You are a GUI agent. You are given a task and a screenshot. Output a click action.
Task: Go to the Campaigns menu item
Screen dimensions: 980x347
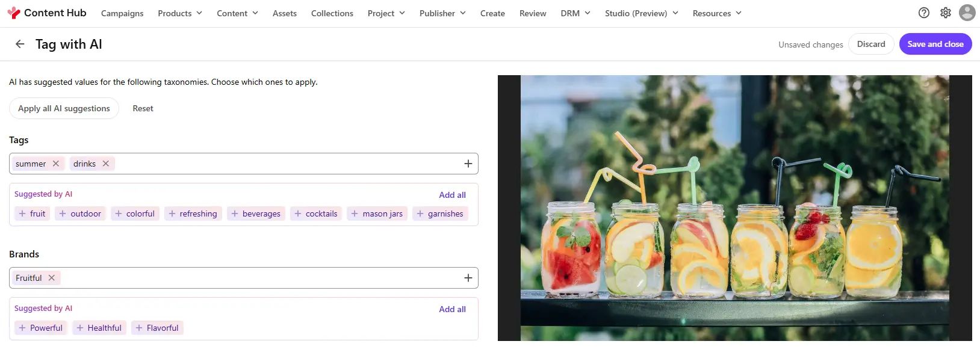click(x=122, y=13)
